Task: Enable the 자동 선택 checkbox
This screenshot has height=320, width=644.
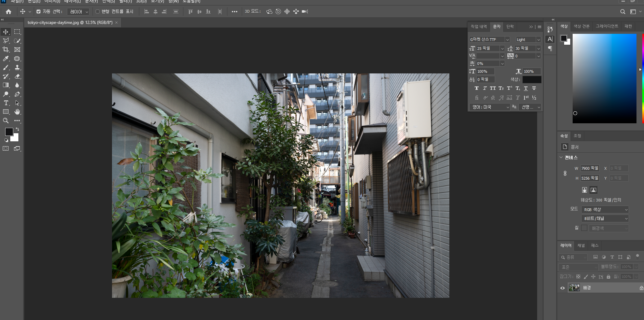Action: (38, 12)
